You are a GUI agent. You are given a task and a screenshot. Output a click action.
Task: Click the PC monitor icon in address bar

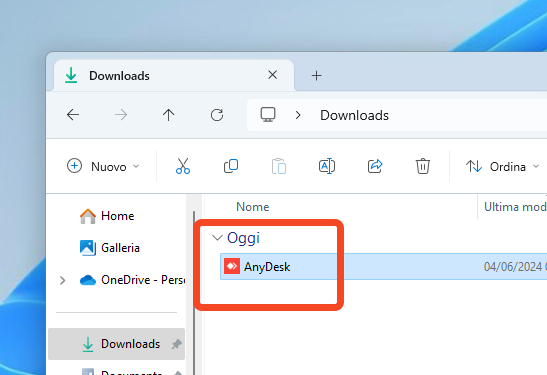(x=268, y=115)
